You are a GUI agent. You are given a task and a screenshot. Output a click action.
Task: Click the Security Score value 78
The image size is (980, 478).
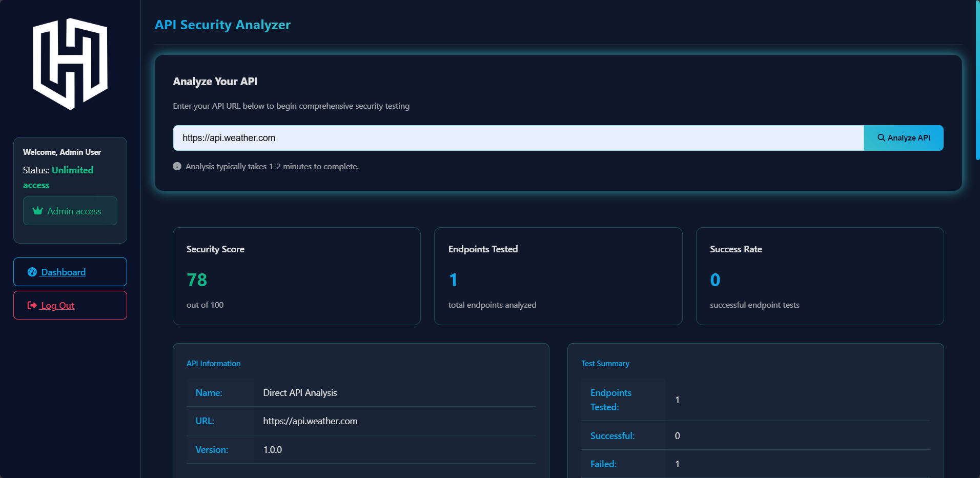point(197,280)
